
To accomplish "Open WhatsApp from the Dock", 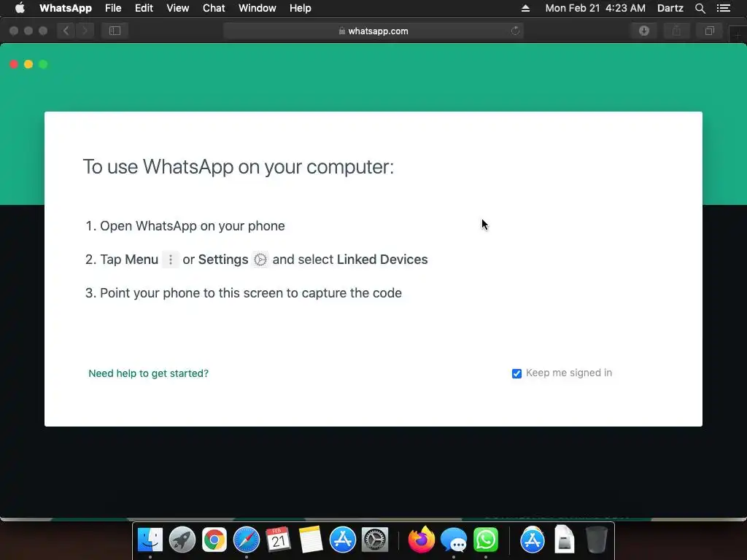I will (x=485, y=540).
